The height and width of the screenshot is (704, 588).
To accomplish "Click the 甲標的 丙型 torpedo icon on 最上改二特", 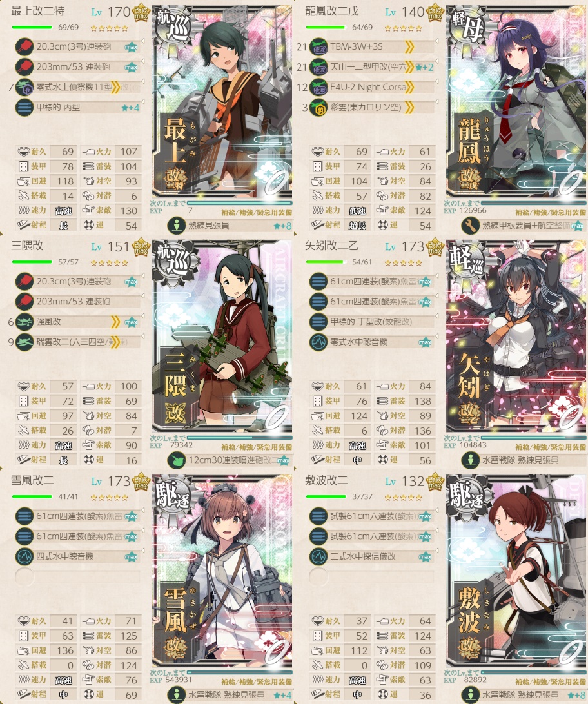I will tap(24, 108).
